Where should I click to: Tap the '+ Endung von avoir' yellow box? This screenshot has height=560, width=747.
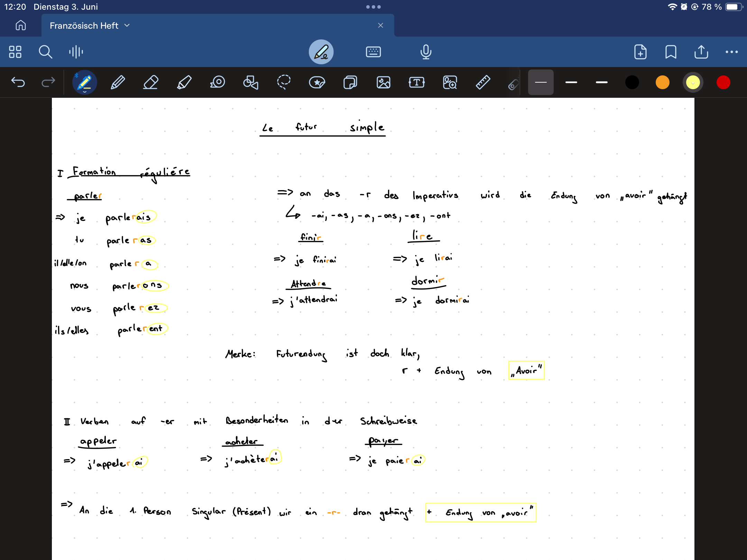(x=481, y=512)
